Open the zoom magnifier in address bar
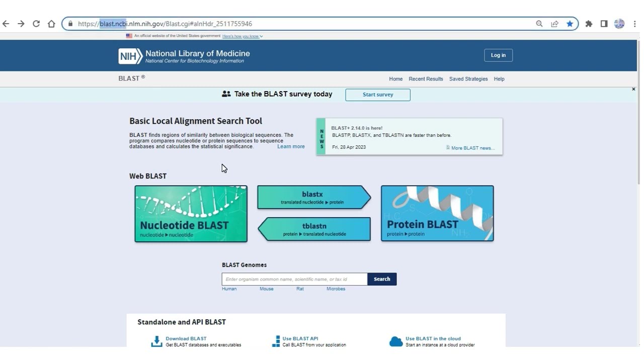 pyautogui.click(x=539, y=24)
